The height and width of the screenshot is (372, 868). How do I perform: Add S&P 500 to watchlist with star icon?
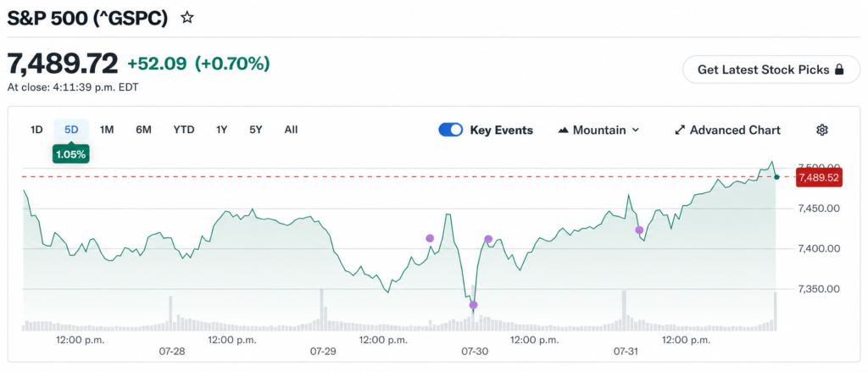coord(187,18)
